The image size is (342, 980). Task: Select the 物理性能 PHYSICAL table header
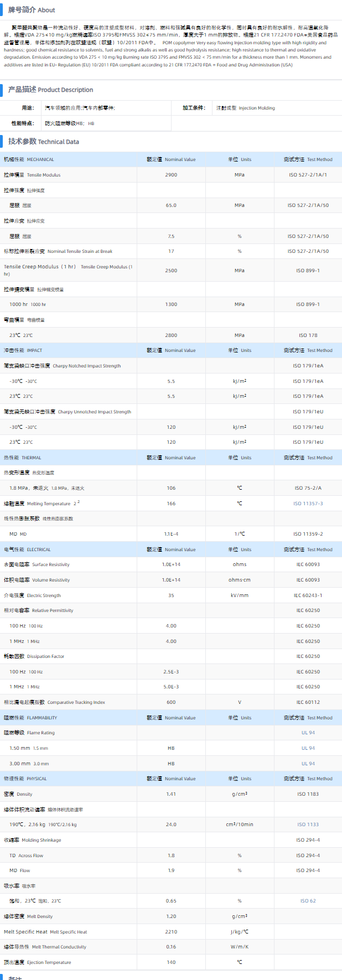(x=25, y=779)
